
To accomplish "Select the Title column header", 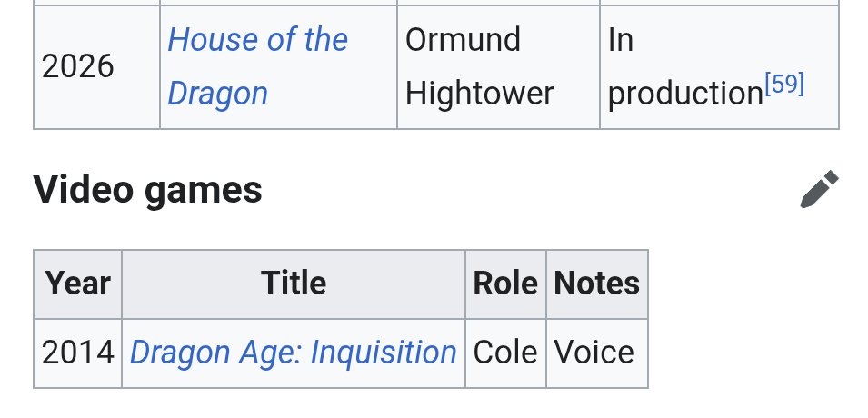I will pyautogui.click(x=294, y=284).
